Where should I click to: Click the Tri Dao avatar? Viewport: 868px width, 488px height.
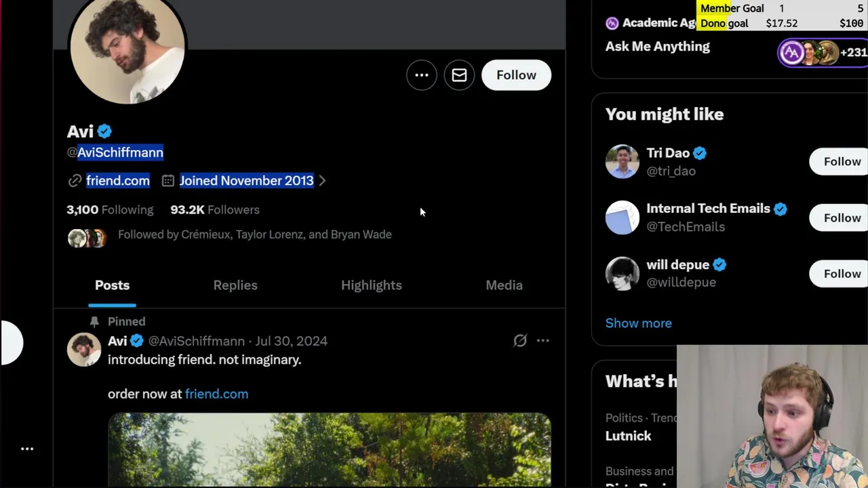pos(622,161)
